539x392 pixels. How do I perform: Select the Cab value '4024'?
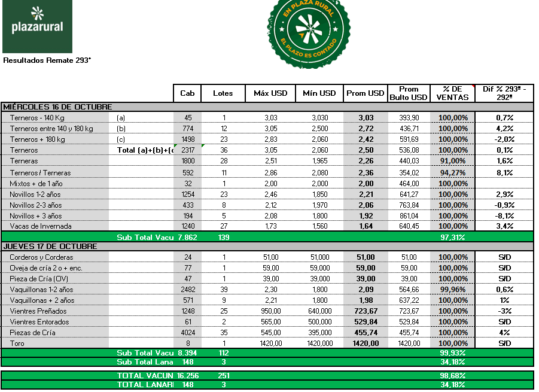[x=188, y=333]
